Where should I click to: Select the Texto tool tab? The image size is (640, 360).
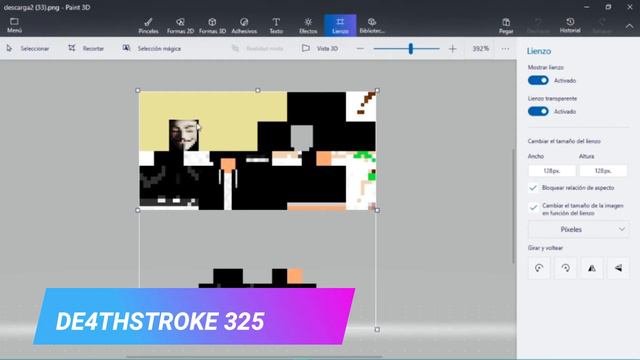(x=276, y=25)
